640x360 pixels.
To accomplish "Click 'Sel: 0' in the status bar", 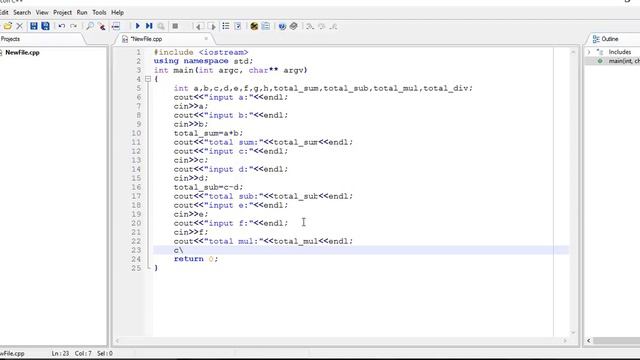I will (105, 353).
